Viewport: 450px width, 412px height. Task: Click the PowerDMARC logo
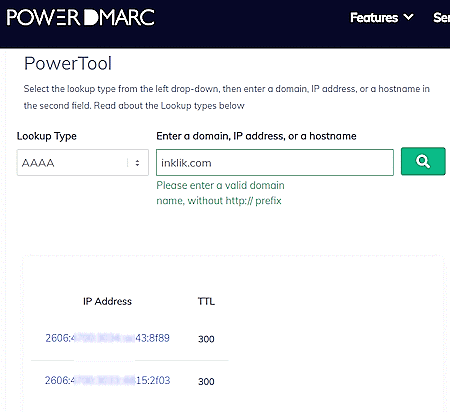pos(80,17)
